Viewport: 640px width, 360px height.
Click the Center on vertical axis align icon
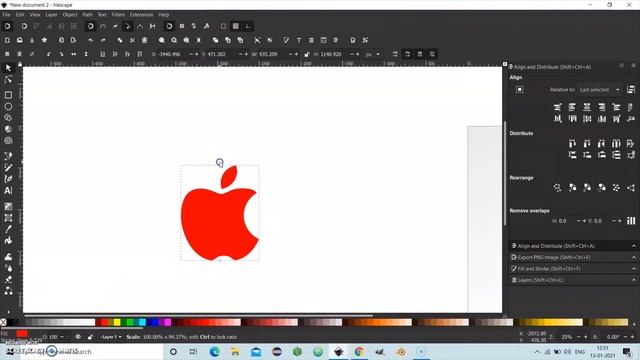coord(587,107)
